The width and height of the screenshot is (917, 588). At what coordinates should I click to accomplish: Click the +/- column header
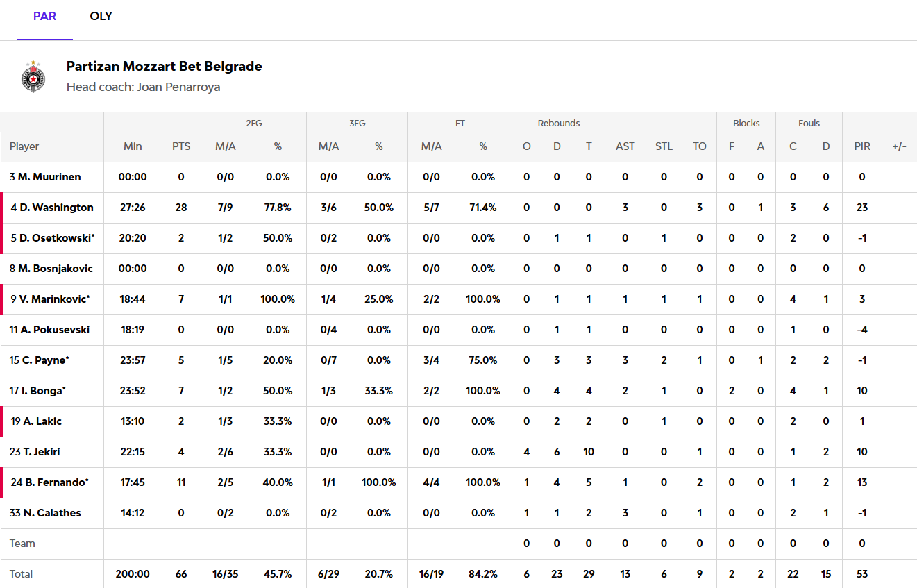(899, 146)
